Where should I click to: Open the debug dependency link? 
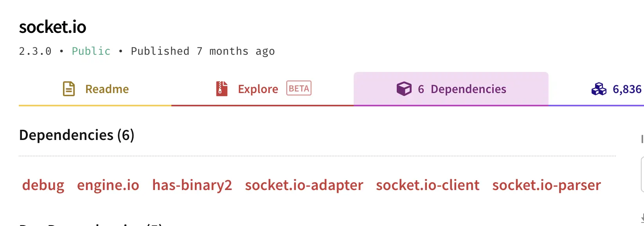43,185
